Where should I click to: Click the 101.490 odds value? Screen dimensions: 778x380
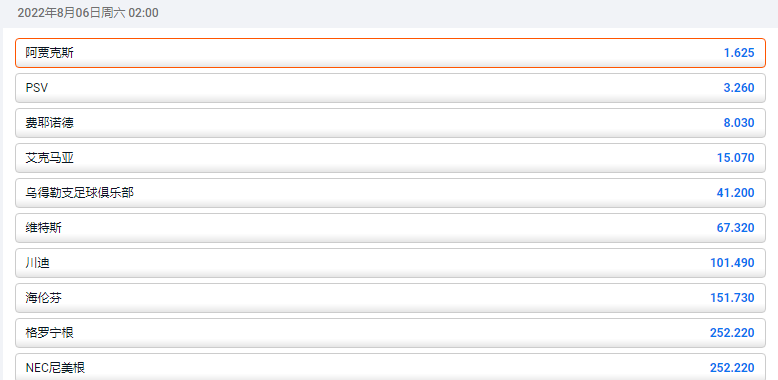[x=732, y=263]
